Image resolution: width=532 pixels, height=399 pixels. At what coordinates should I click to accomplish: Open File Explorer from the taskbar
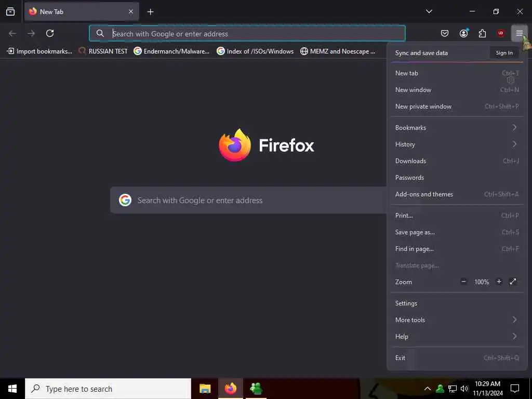(x=205, y=389)
